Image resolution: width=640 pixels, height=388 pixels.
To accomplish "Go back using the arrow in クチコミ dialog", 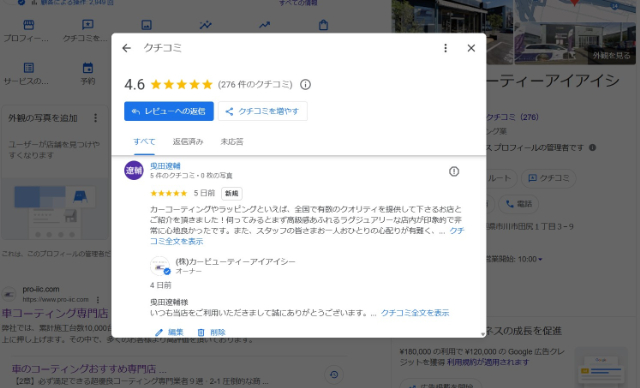I will (x=127, y=48).
